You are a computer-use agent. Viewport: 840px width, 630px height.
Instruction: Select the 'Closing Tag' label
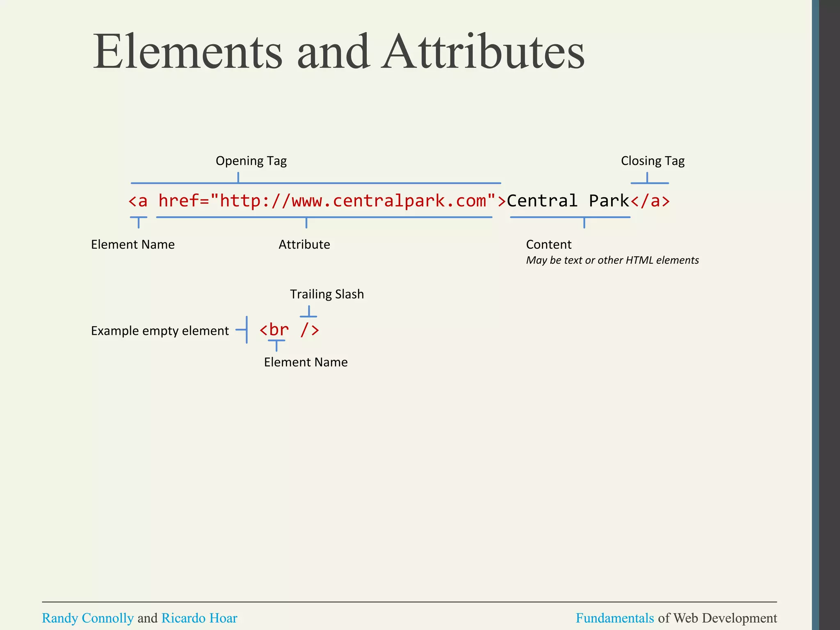coord(653,161)
